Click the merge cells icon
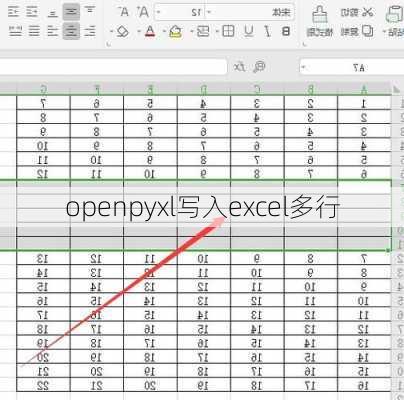 203,31
